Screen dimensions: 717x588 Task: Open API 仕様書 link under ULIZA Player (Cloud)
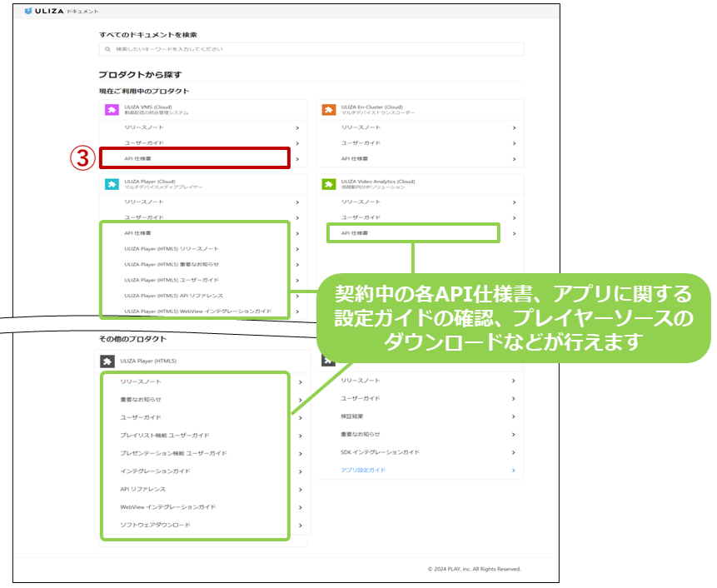[x=137, y=233]
